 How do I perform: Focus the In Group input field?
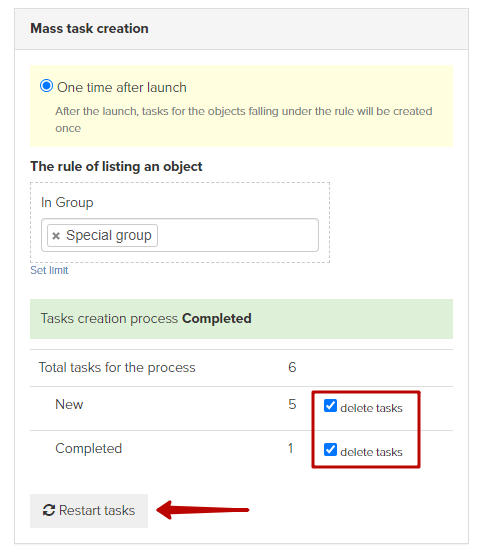(x=180, y=235)
